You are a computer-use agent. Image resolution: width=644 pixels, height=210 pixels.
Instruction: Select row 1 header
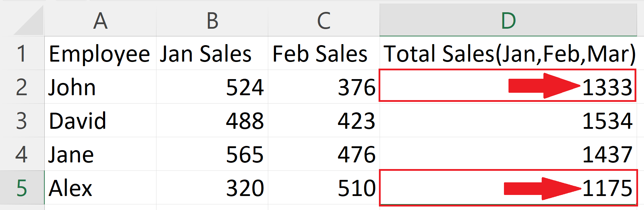point(22,54)
